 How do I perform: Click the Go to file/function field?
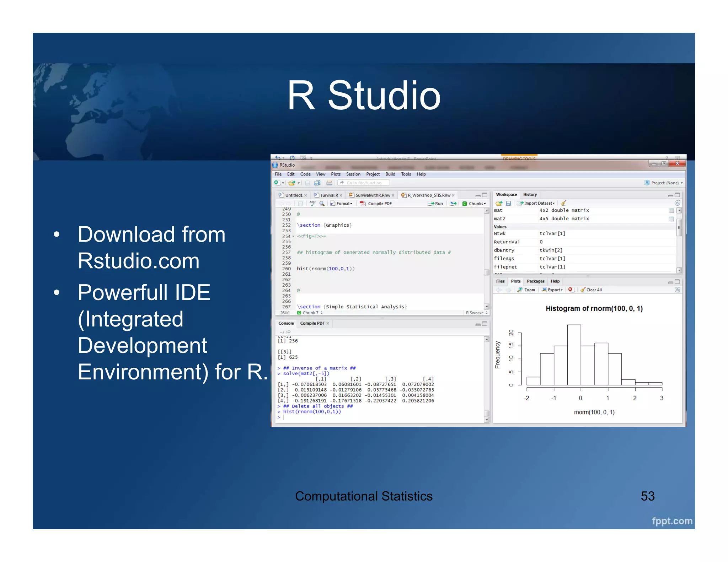364,183
